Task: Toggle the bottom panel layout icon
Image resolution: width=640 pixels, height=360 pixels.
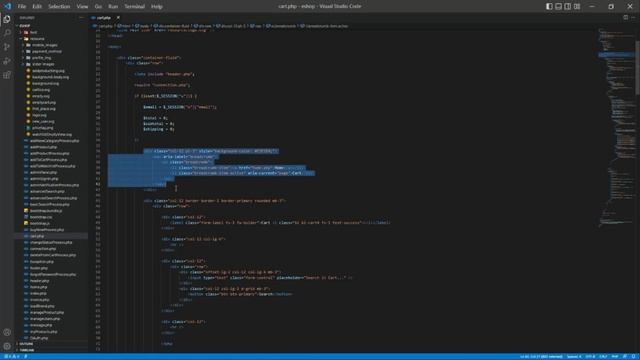Action: 558,6
